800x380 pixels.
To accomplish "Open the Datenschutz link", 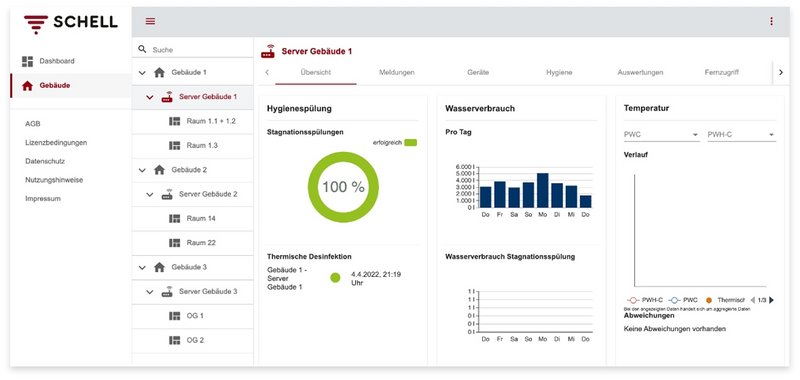I will pyautogui.click(x=45, y=161).
